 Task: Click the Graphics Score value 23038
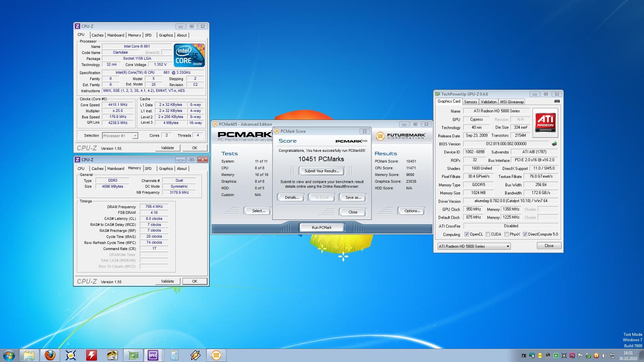click(411, 182)
